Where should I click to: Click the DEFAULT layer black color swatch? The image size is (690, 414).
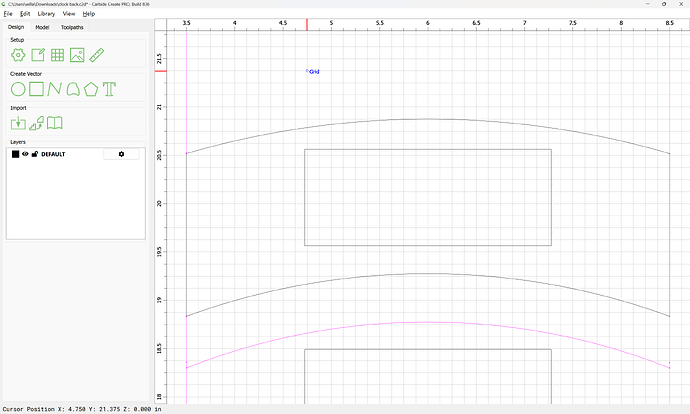(15, 154)
